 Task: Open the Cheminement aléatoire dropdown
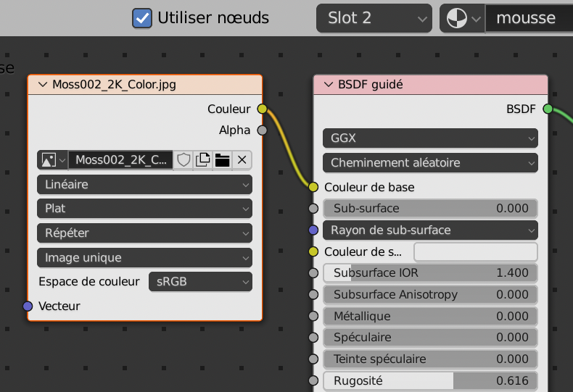pos(430,163)
